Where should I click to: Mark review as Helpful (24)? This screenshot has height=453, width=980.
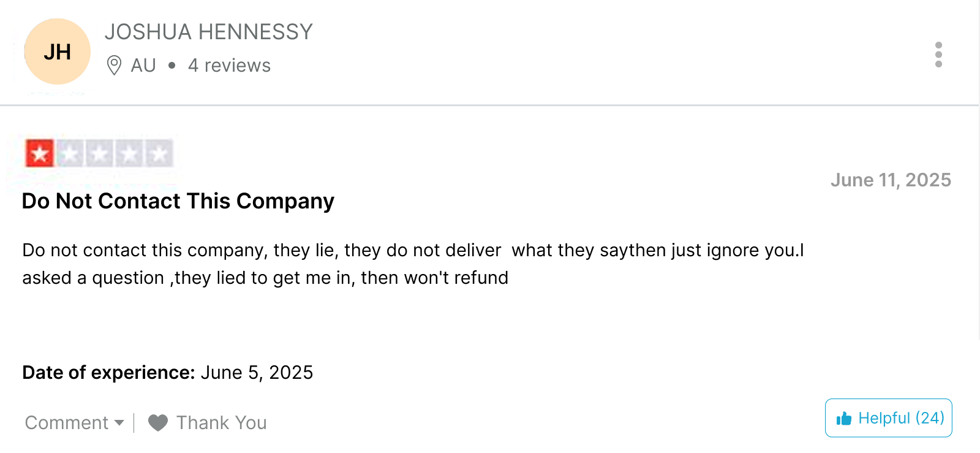[x=889, y=418]
